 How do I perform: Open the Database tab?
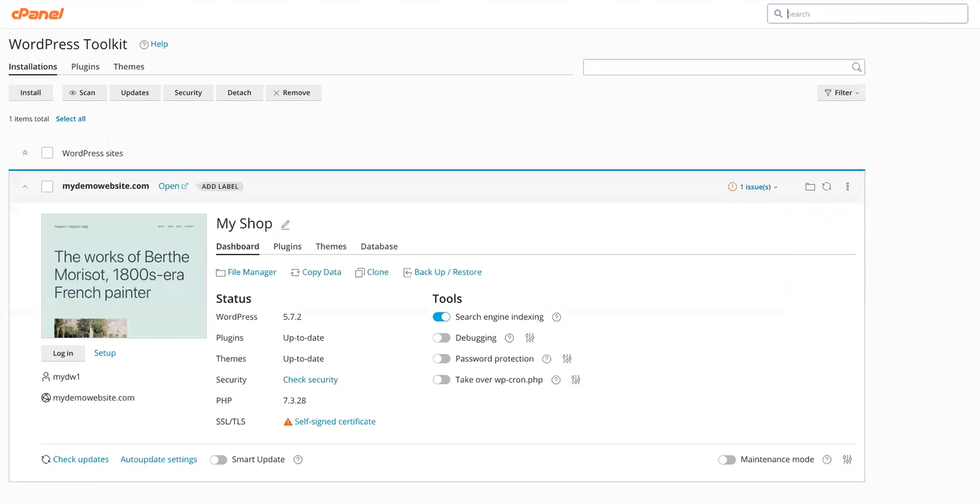tap(379, 246)
